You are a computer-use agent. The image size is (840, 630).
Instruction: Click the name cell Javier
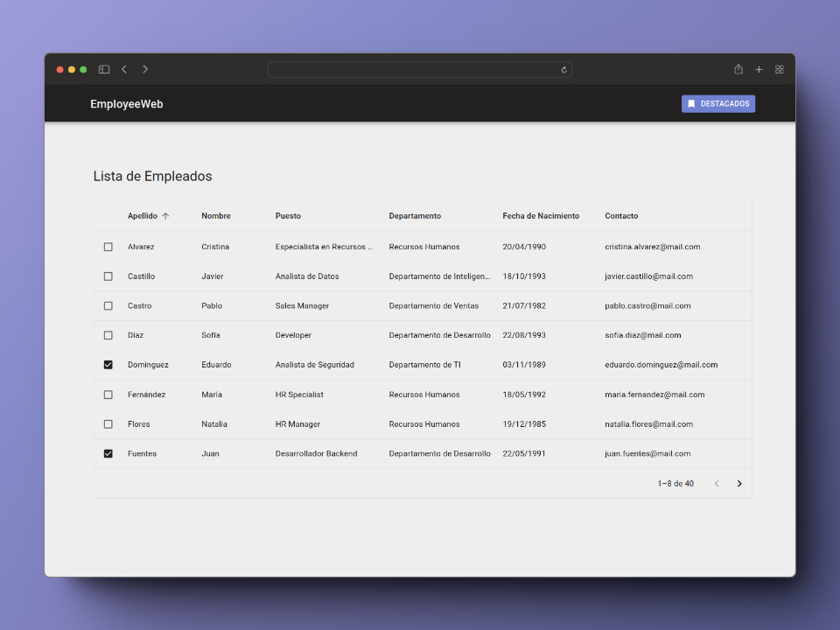click(x=213, y=276)
